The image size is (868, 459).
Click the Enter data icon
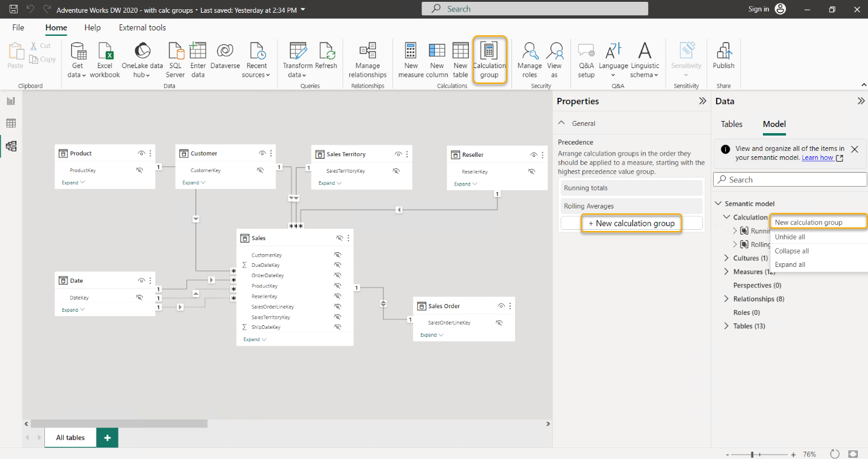click(x=198, y=50)
